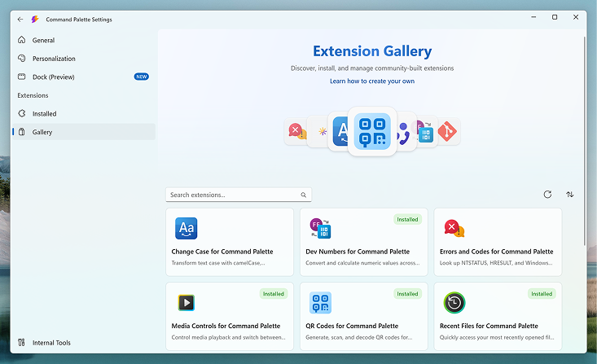Click the tools icon beside Internal Tools
This screenshot has width=597, height=364.
[x=22, y=342]
